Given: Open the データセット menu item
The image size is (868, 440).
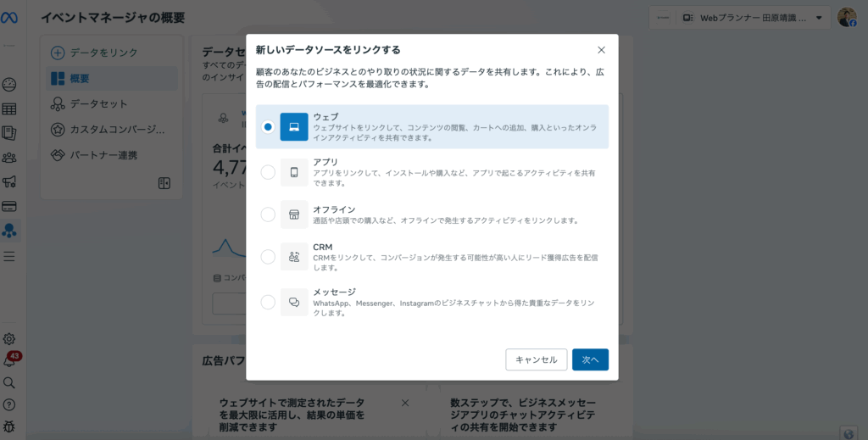Looking at the screenshot, I should pyautogui.click(x=98, y=104).
